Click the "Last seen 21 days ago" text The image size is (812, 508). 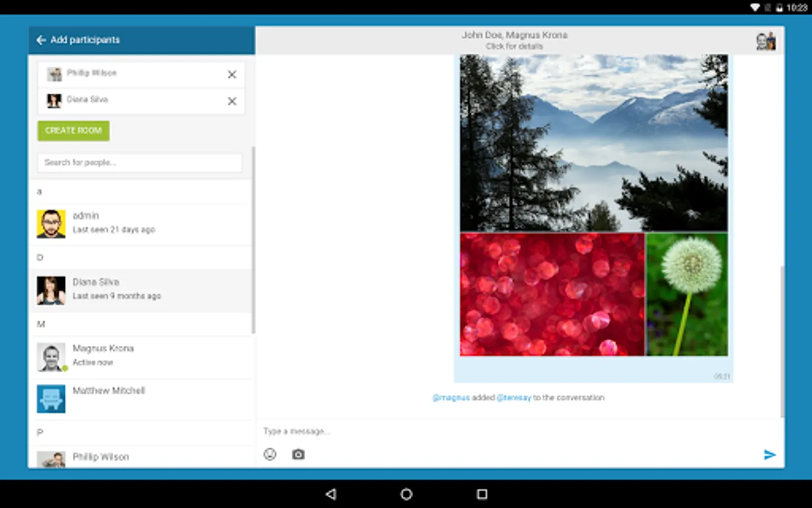(114, 230)
